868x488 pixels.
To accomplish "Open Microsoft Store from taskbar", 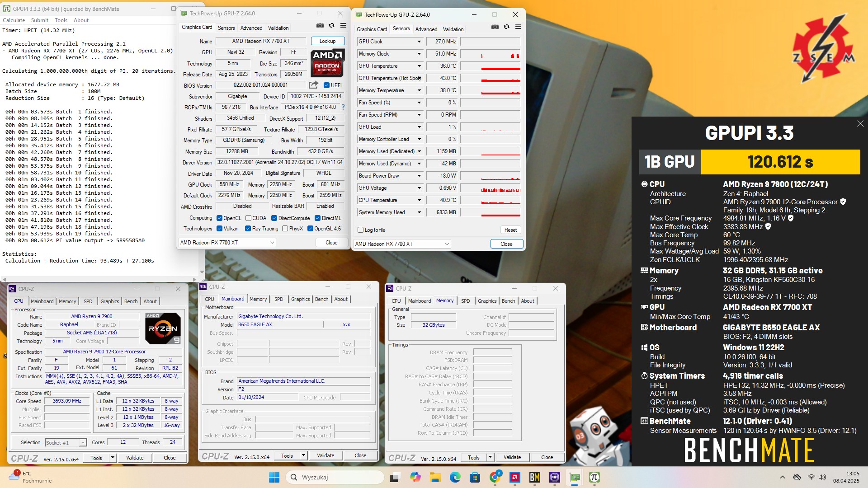I will pos(475,477).
